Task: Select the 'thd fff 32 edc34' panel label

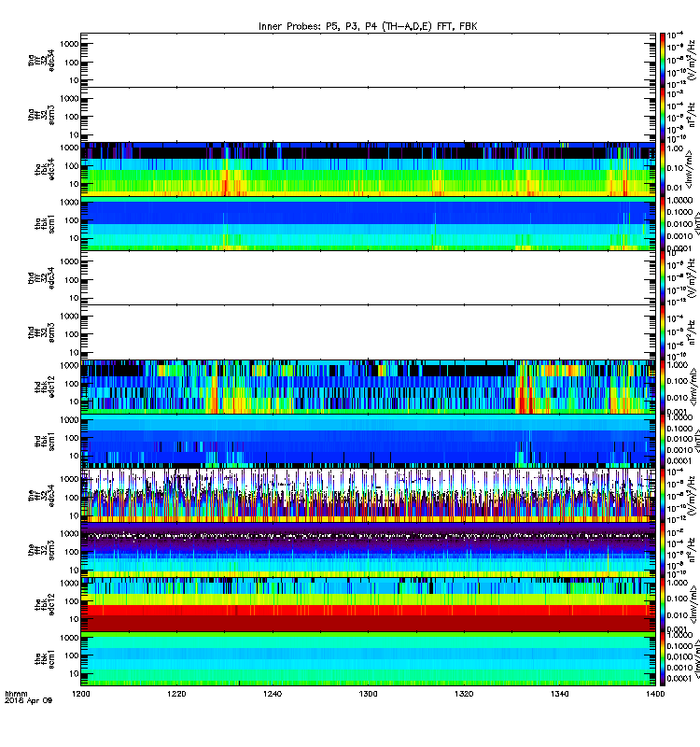Action: click(41, 277)
